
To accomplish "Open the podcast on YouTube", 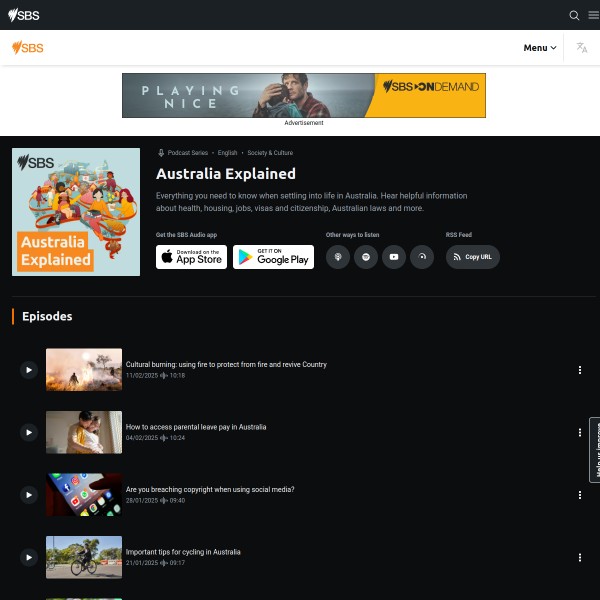I will click(394, 257).
